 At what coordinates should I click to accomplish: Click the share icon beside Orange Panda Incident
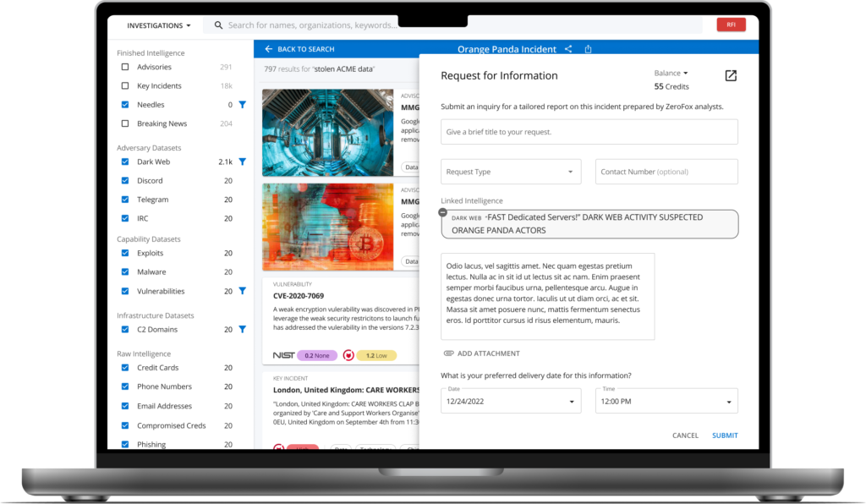pos(568,49)
